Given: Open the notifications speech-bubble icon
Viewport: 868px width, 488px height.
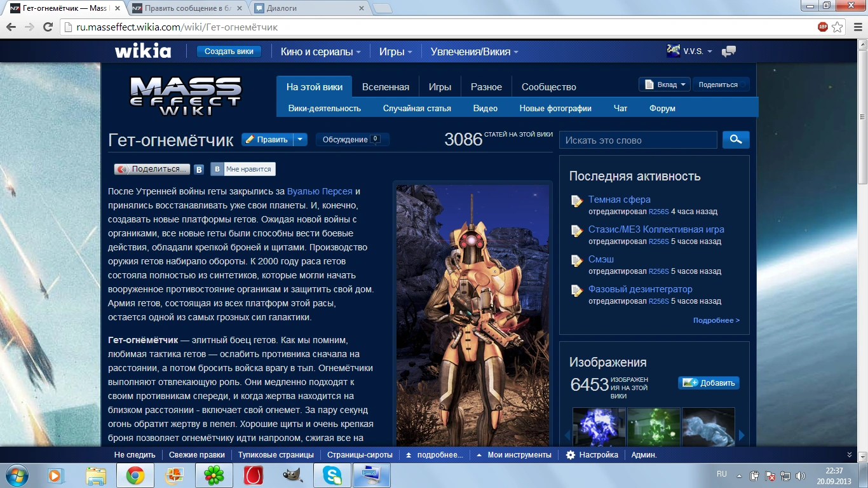Looking at the screenshot, I should point(729,51).
